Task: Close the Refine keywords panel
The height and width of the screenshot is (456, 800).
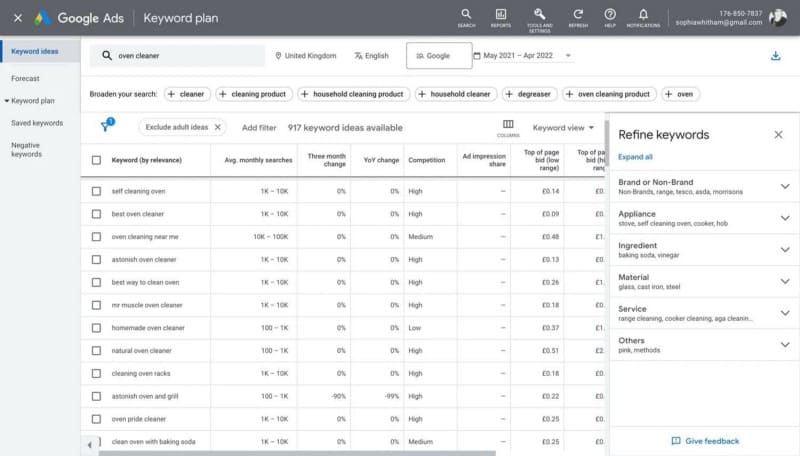Action: (x=778, y=135)
